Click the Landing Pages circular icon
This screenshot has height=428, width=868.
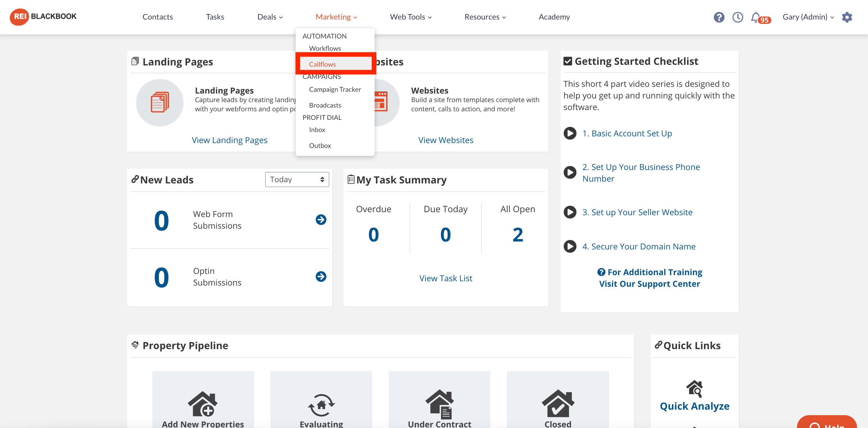[x=160, y=102]
